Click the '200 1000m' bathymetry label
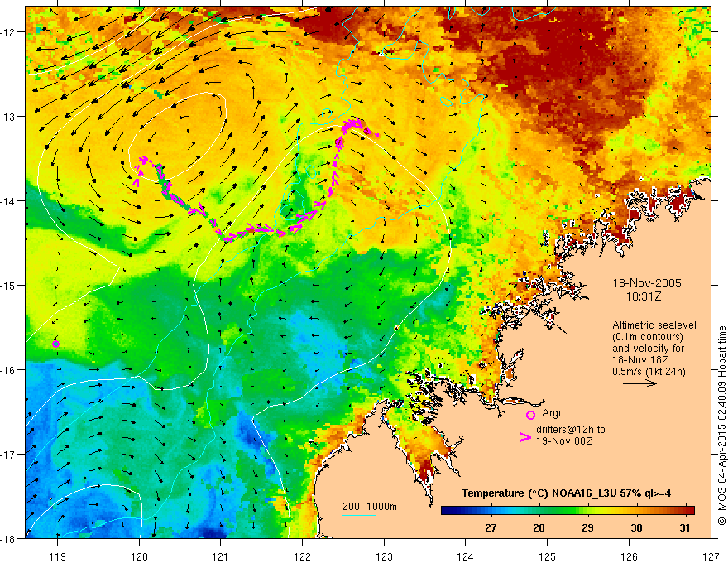Viewport: 728px width, 563px height. coord(370,507)
